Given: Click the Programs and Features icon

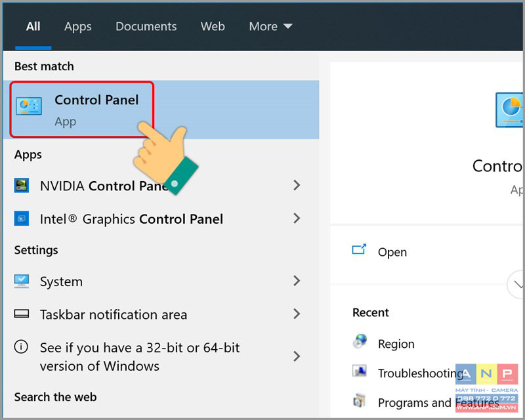Looking at the screenshot, I should 359,400.
